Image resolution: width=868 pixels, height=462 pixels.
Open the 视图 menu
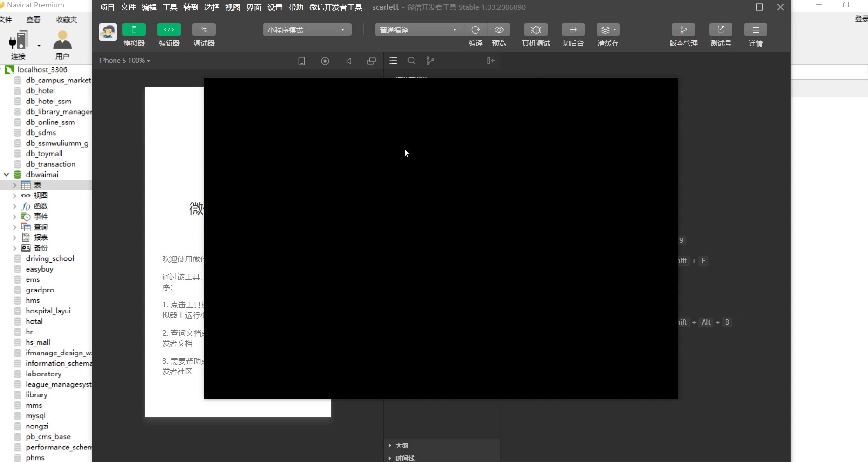click(233, 7)
